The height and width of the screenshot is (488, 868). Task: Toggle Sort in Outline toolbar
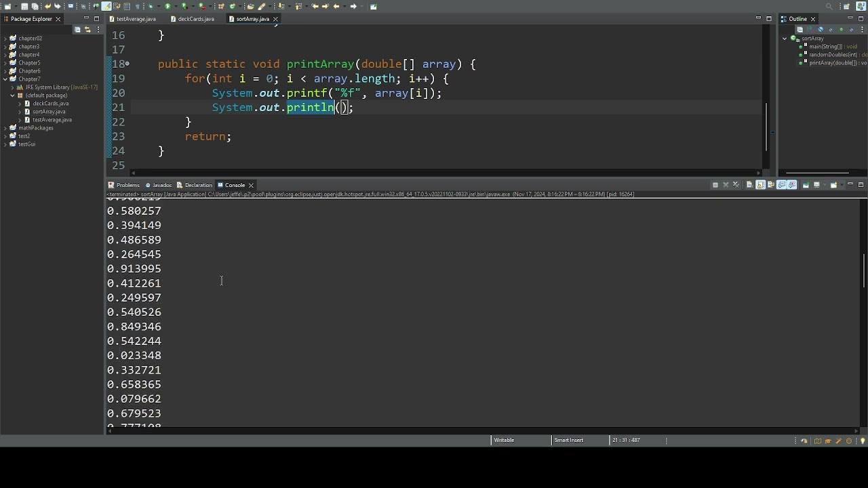click(x=810, y=29)
